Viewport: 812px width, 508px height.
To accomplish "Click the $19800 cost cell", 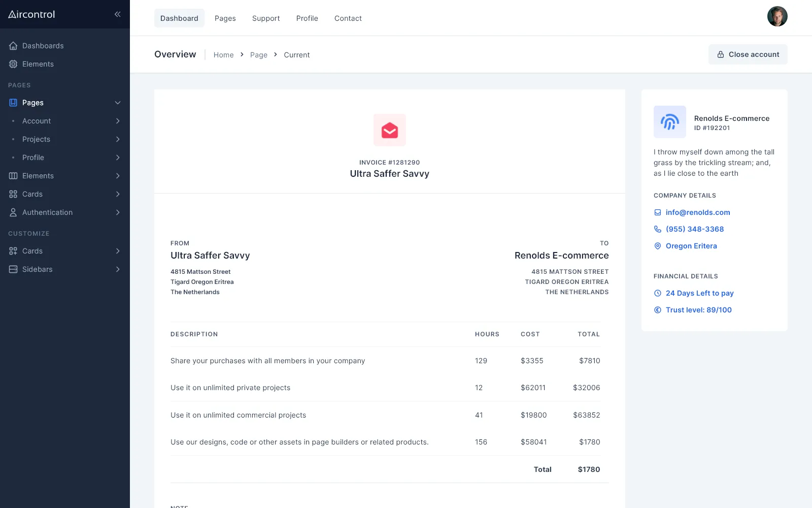I will [534, 415].
